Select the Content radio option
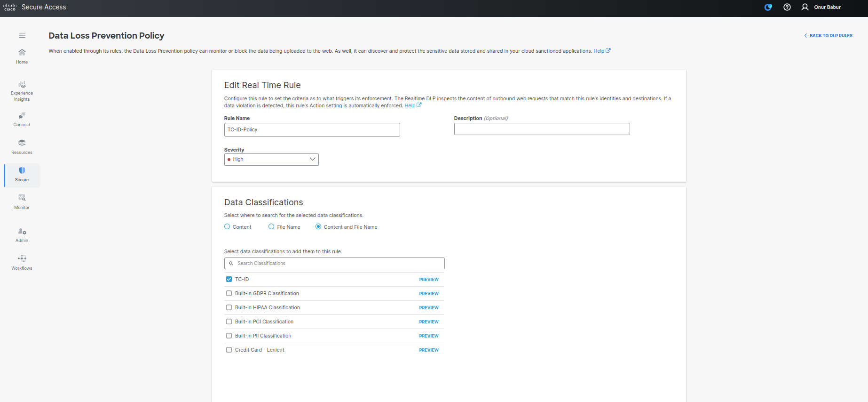Viewport: 868px width, 402px height. point(227,227)
